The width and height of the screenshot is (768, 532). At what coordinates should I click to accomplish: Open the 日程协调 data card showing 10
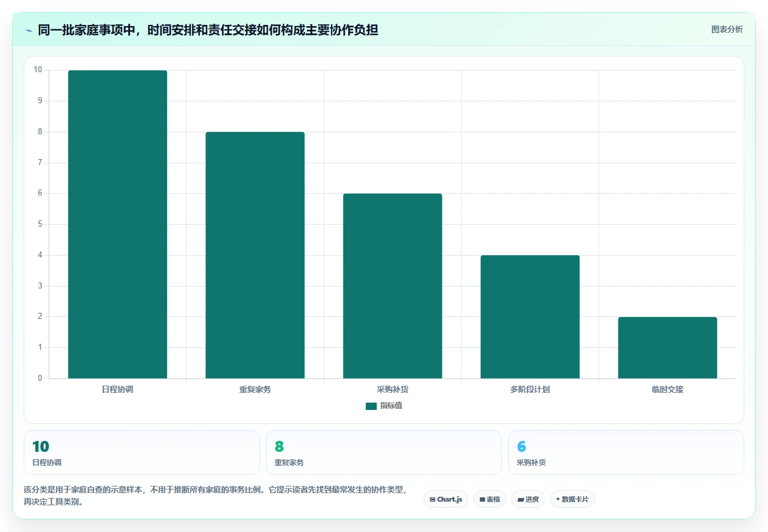[x=142, y=452]
